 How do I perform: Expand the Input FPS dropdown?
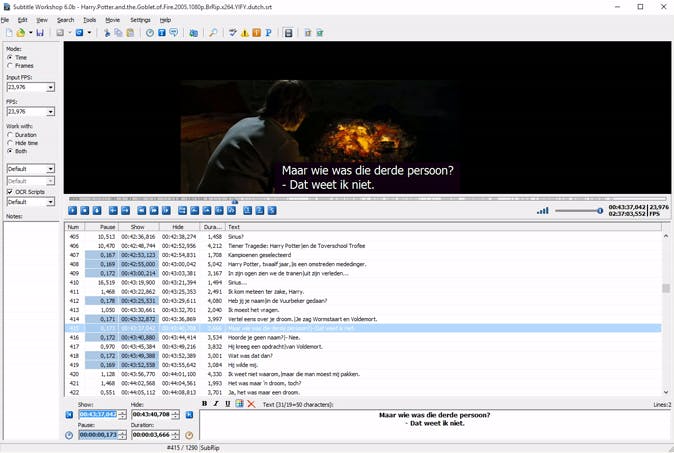[50, 87]
